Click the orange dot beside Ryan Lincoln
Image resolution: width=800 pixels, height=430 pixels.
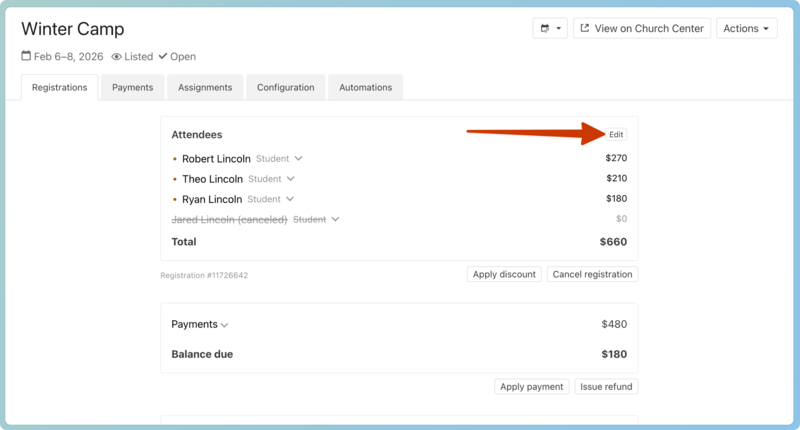point(175,199)
